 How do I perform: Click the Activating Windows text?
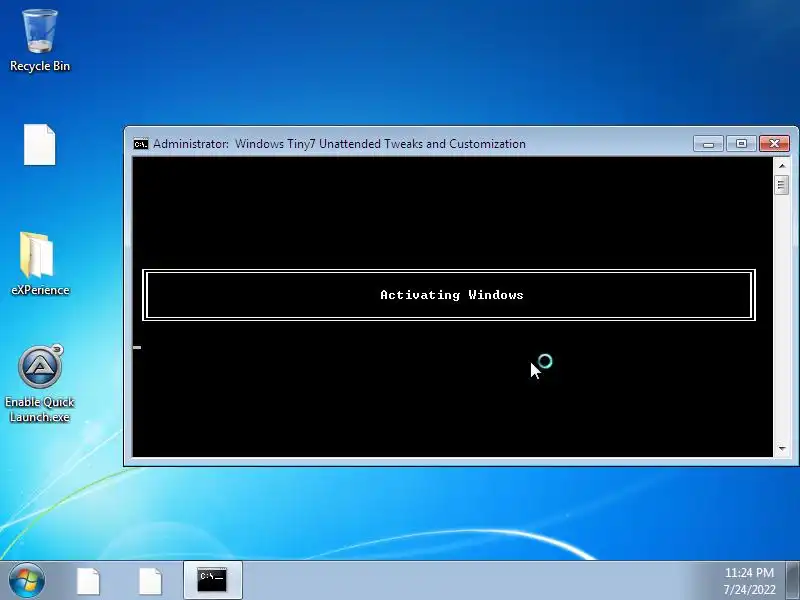[x=452, y=295]
